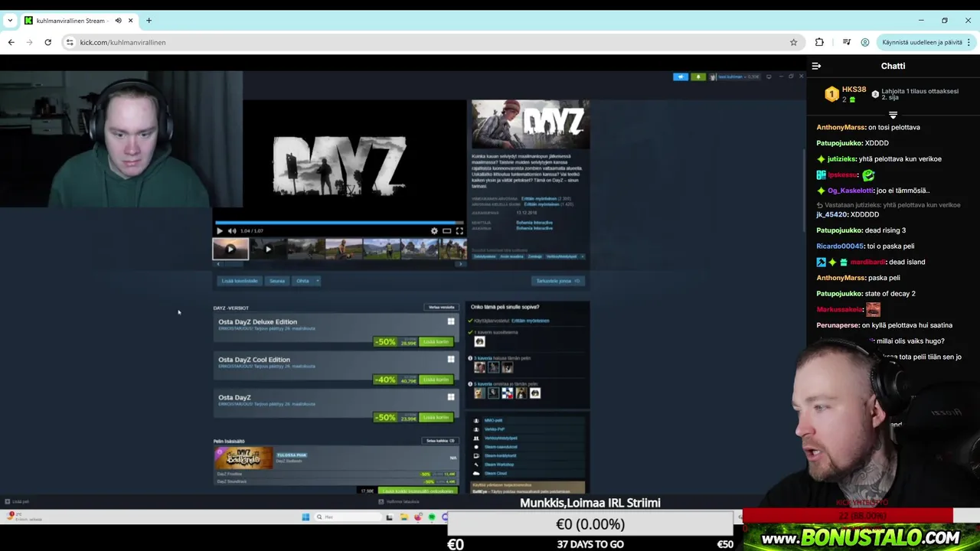Click the DayZ capsule header image
The image size is (980, 551).
click(x=531, y=124)
